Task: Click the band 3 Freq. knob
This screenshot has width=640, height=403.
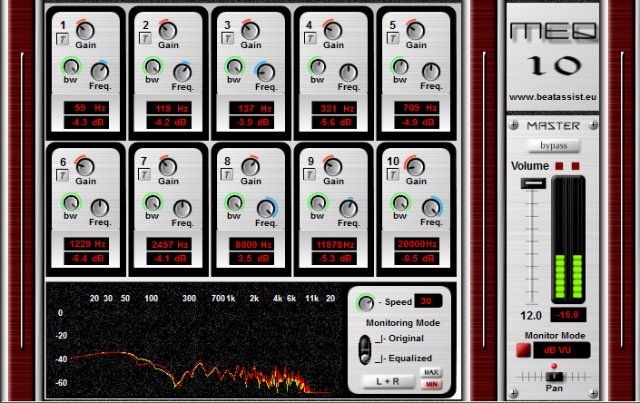Action: point(265,72)
